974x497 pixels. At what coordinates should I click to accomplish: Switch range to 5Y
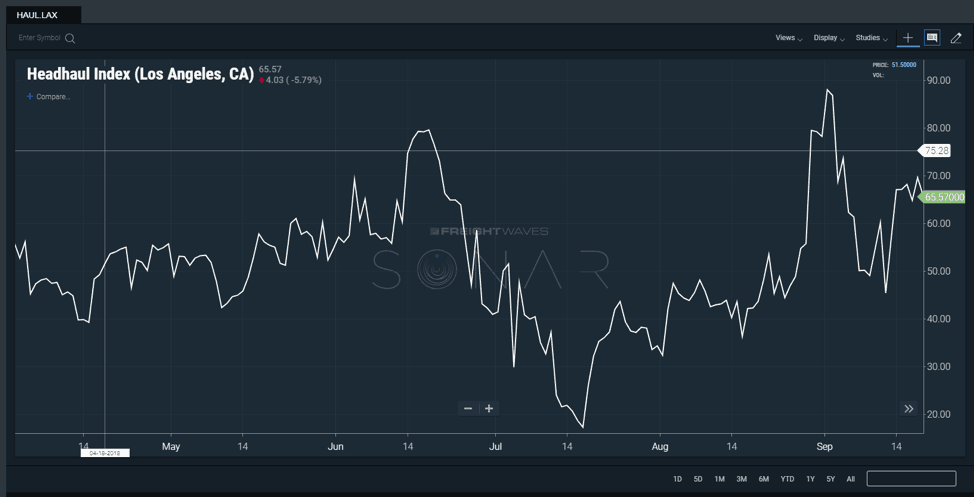click(x=831, y=479)
